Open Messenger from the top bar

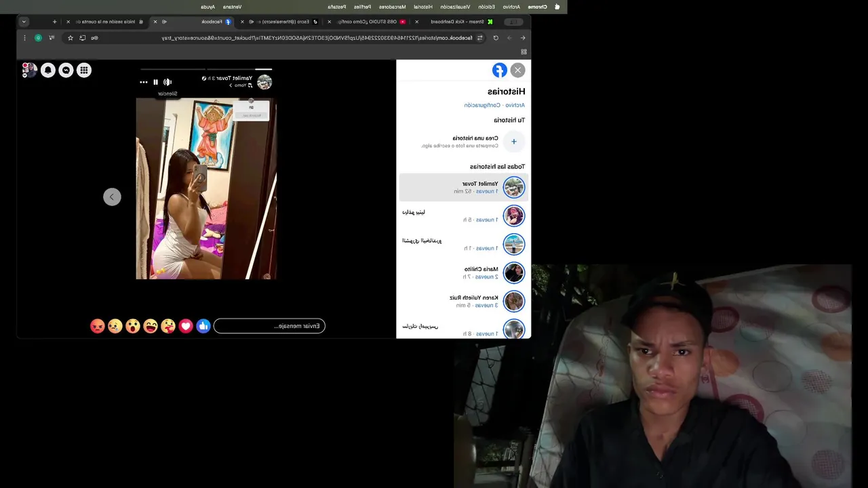66,70
